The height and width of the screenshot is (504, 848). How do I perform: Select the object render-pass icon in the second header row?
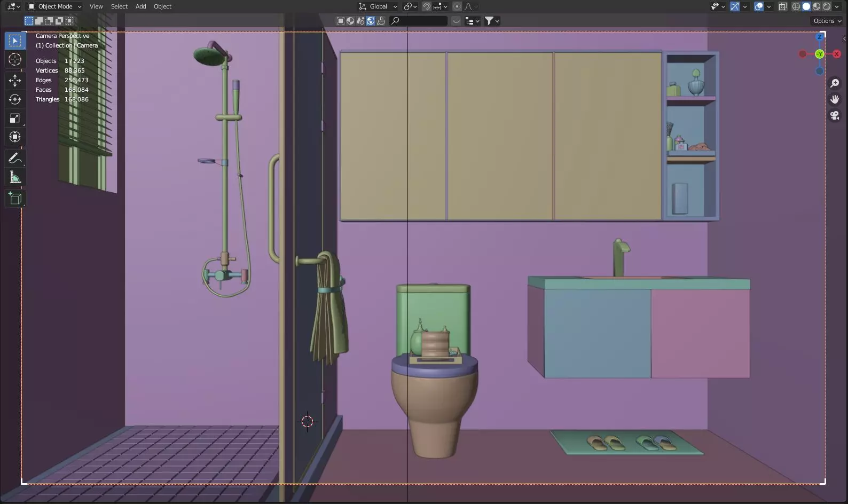click(x=340, y=21)
